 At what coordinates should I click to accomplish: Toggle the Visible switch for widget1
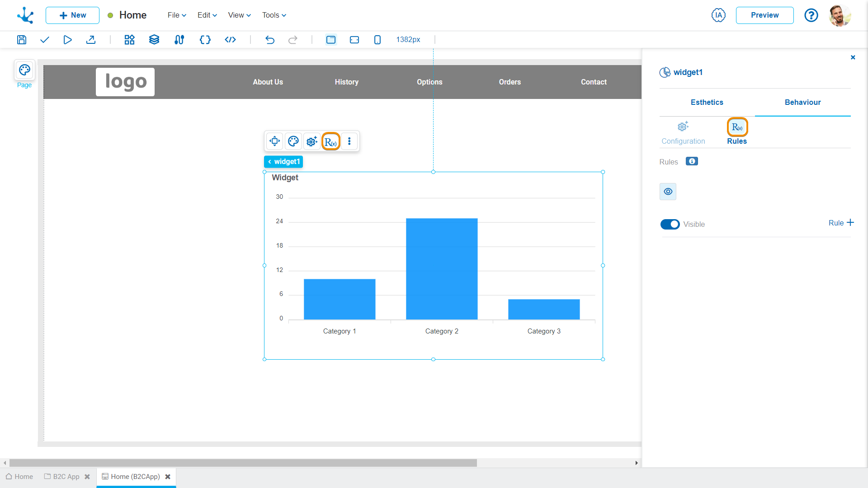pyautogui.click(x=669, y=224)
